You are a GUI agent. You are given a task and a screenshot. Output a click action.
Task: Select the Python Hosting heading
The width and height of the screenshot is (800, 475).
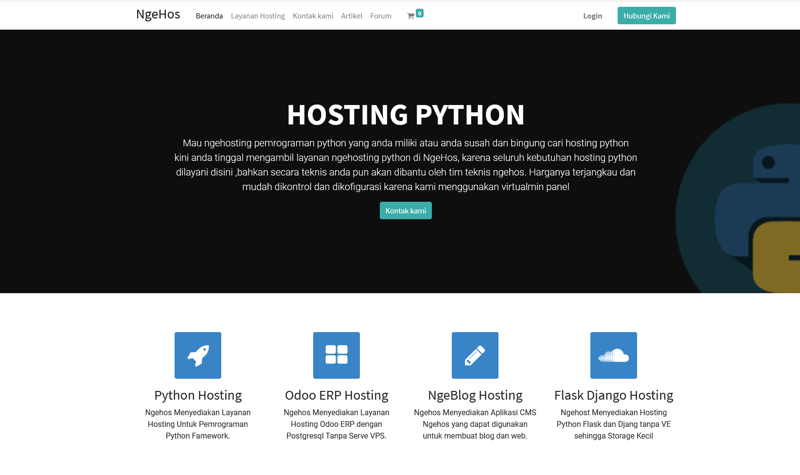[198, 395]
